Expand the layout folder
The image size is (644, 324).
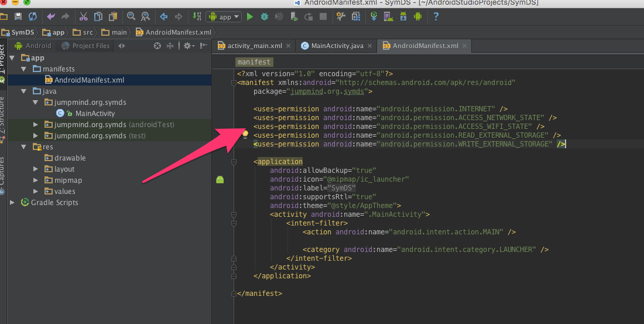tap(35, 169)
